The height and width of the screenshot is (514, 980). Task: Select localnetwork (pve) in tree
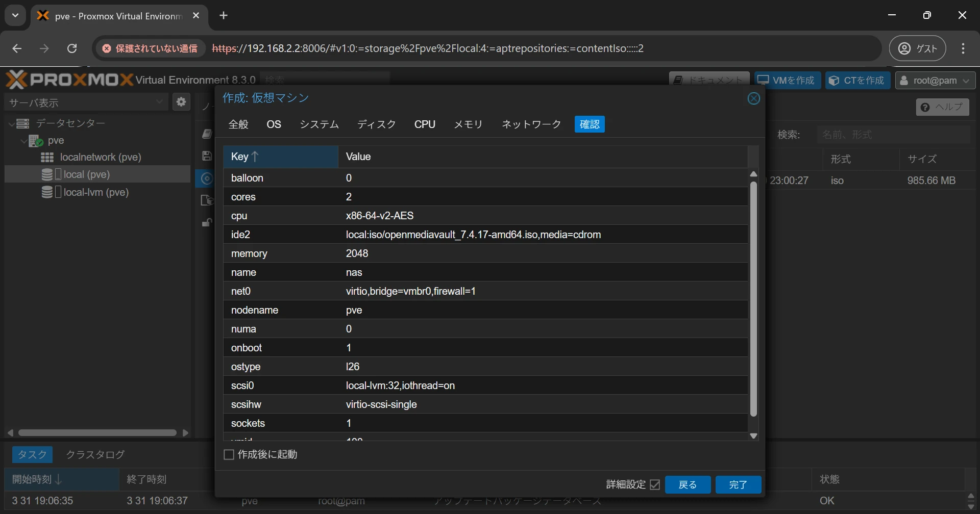pyautogui.click(x=101, y=157)
